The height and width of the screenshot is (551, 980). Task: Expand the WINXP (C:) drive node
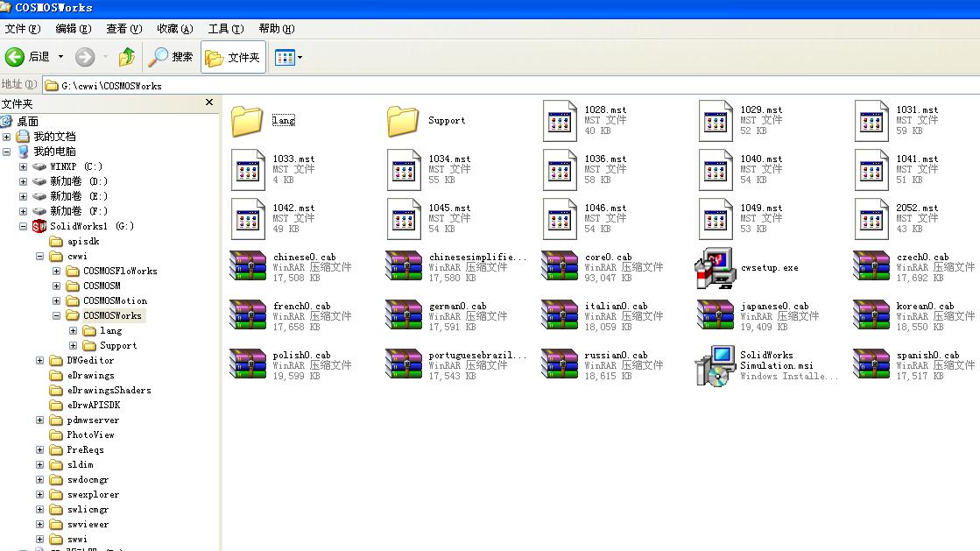tap(23, 166)
